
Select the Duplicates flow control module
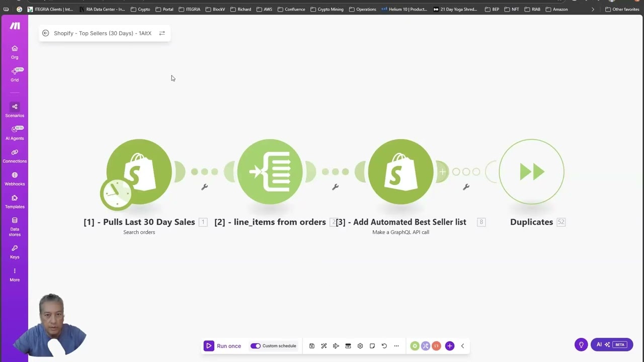(x=531, y=171)
